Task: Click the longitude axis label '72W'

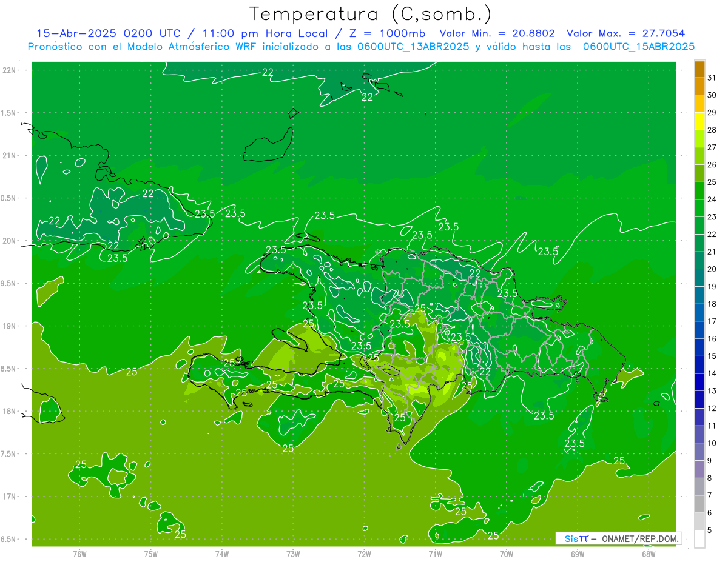Action: coord(364,554)
